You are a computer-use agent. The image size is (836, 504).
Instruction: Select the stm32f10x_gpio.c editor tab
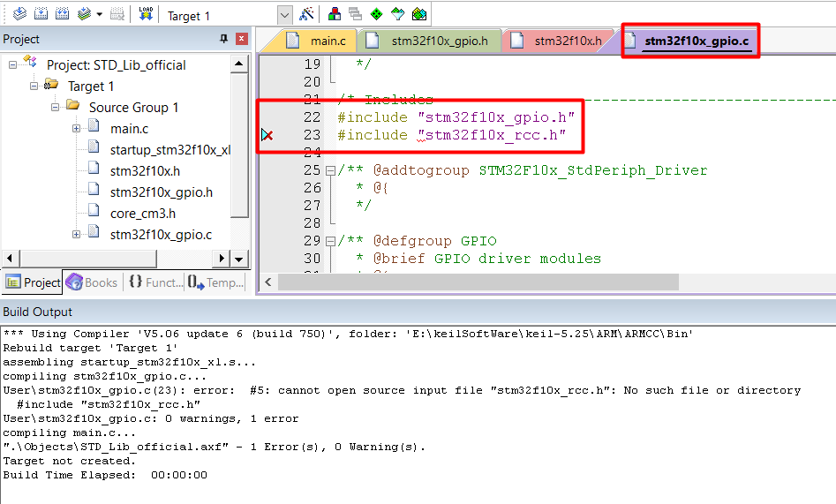689,41
